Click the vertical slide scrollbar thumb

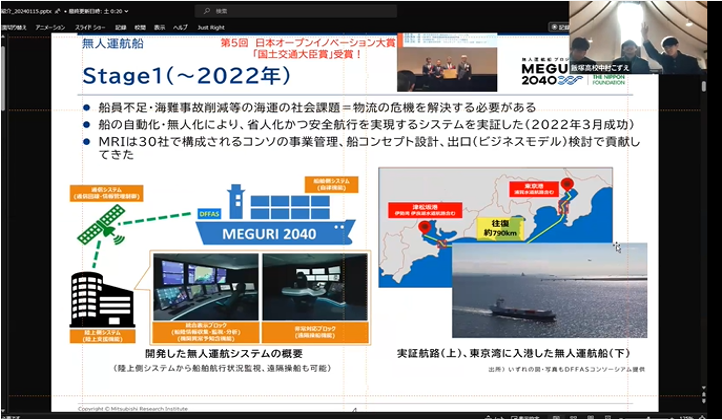click(x=704, y=86)
